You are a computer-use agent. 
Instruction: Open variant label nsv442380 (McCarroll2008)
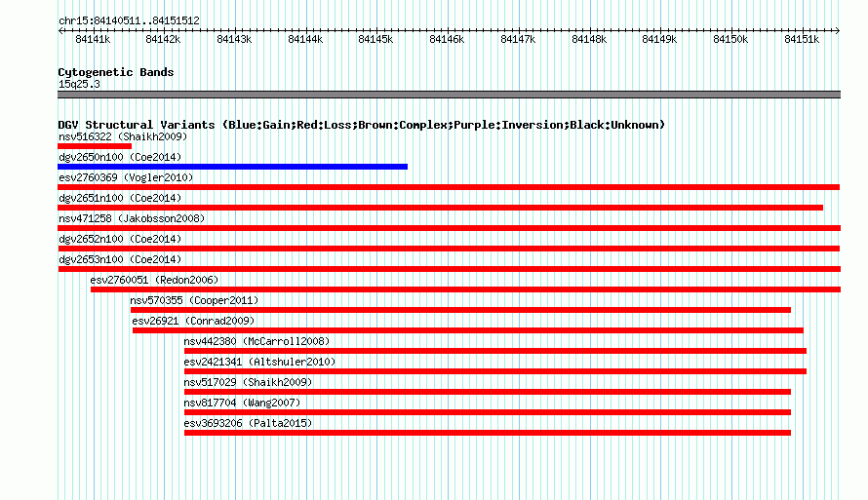click(256, 341)
